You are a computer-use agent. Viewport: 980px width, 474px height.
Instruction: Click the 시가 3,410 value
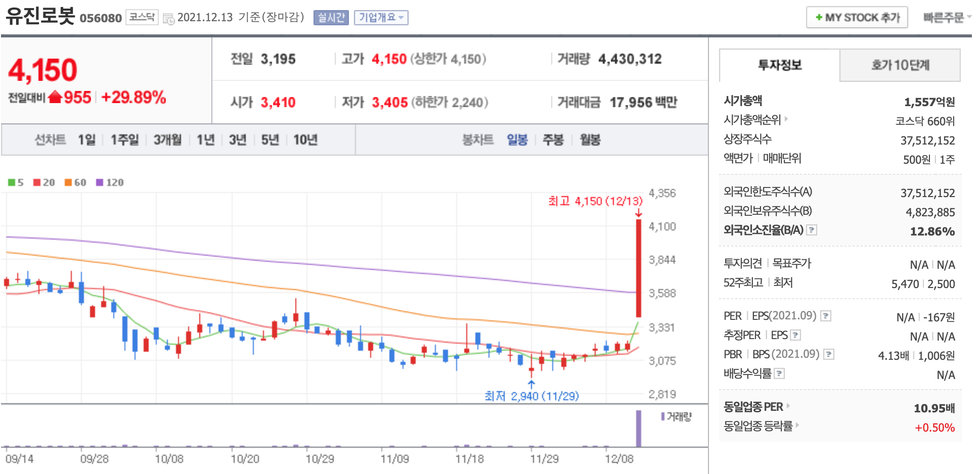[278, 103]
